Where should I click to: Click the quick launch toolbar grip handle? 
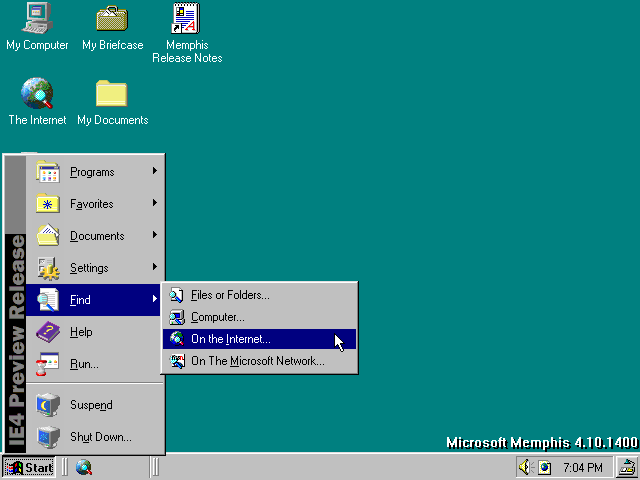(x=64, y=467)
